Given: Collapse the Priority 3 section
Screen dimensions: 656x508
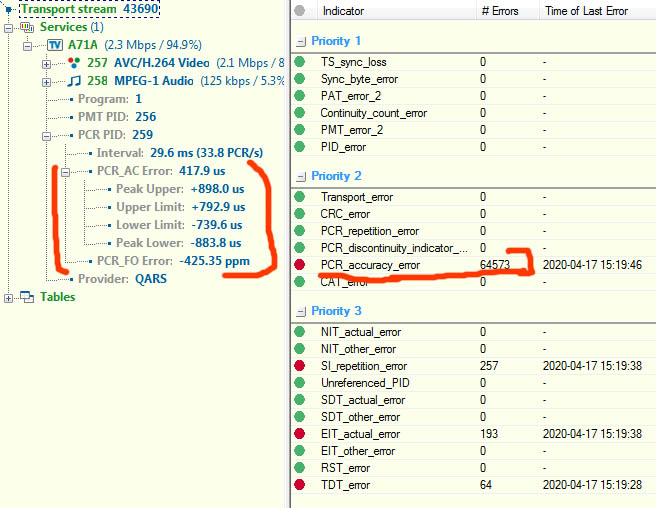Looking at the screenshot, I should pos(301,312).
